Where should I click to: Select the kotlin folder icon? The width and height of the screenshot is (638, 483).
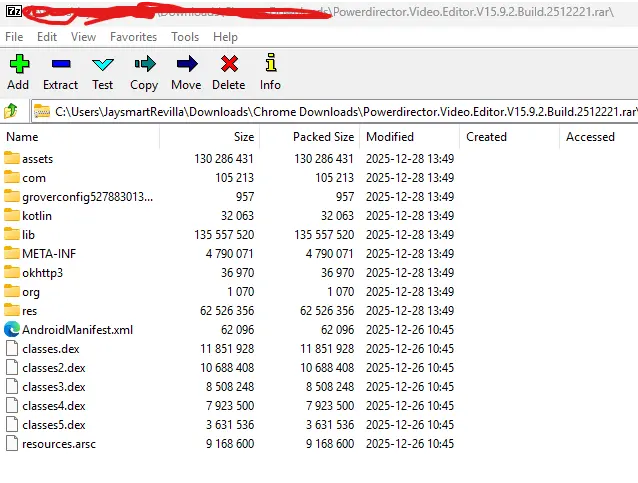12,215
